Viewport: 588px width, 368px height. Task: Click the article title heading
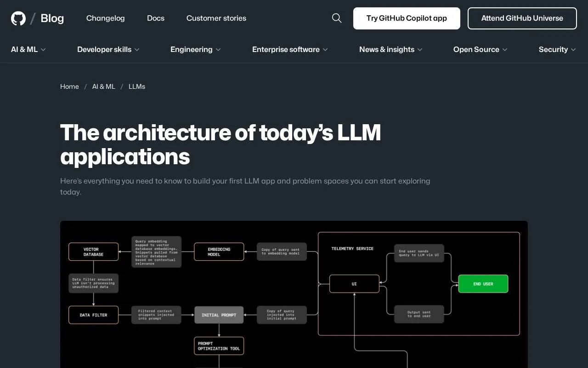click(220, 144)
